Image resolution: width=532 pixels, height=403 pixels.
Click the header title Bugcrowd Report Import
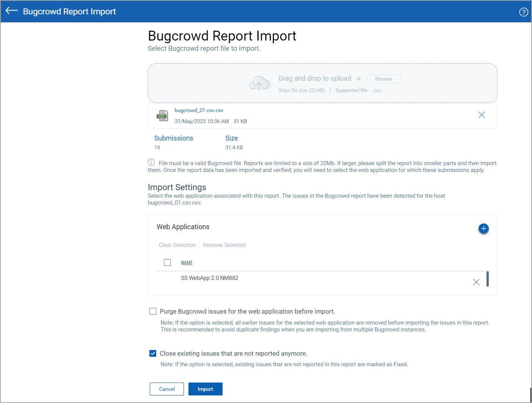[69, 11]
